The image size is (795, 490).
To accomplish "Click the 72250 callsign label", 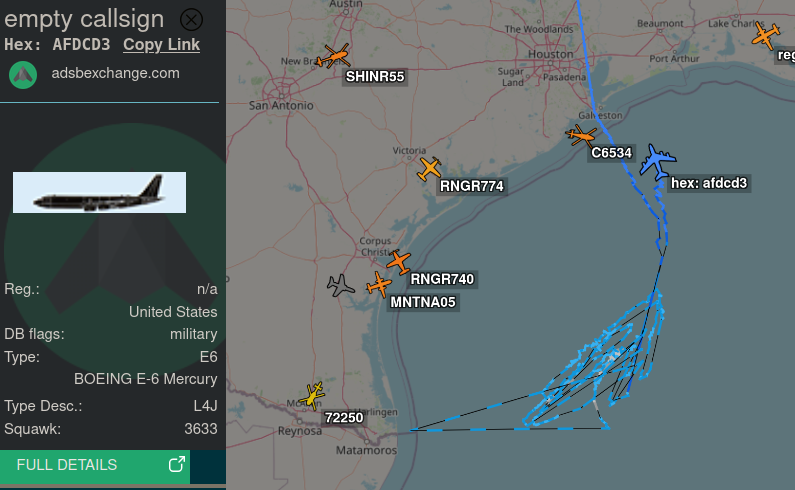I will pos(344,417).
